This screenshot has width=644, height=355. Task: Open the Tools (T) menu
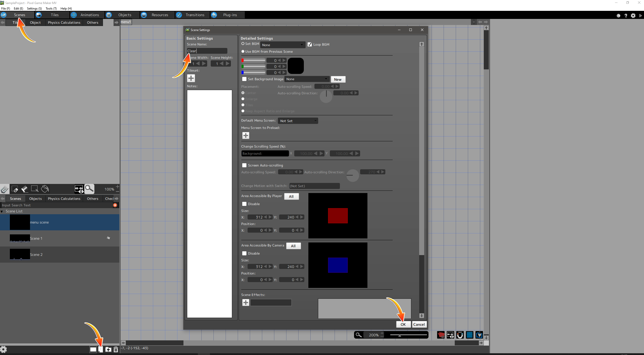pos(51,8)
